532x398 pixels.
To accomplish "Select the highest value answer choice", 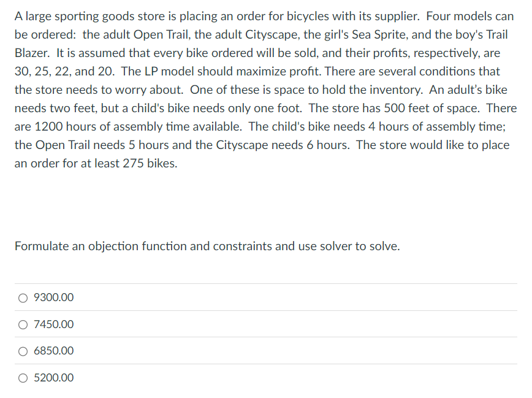I will (23, 297).
